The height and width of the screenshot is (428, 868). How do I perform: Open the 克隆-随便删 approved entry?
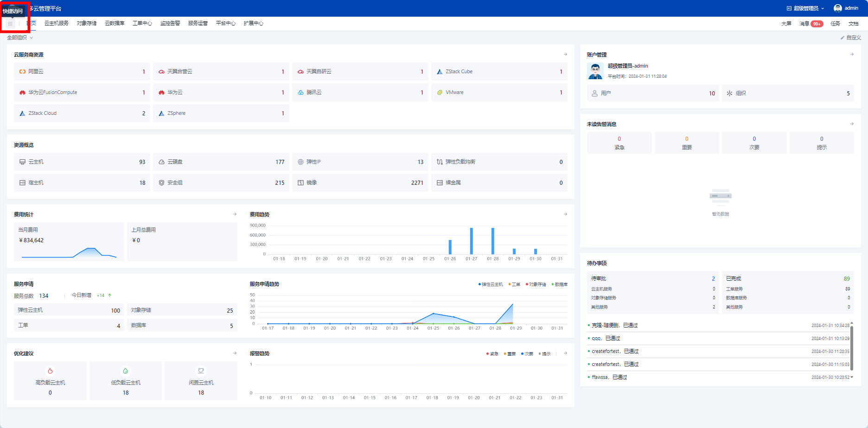718,326
